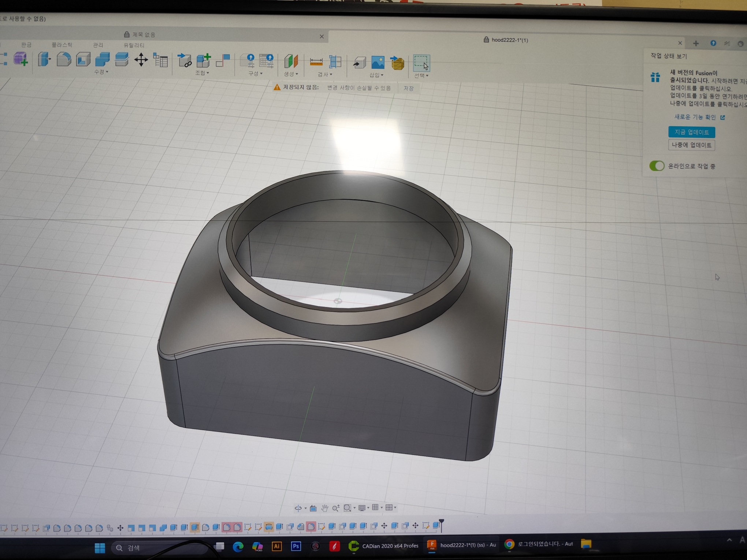This screenshot has width=747, height=560.
Task: Open Adobe Illustrator from the taskbar
Action: point(276,546)
